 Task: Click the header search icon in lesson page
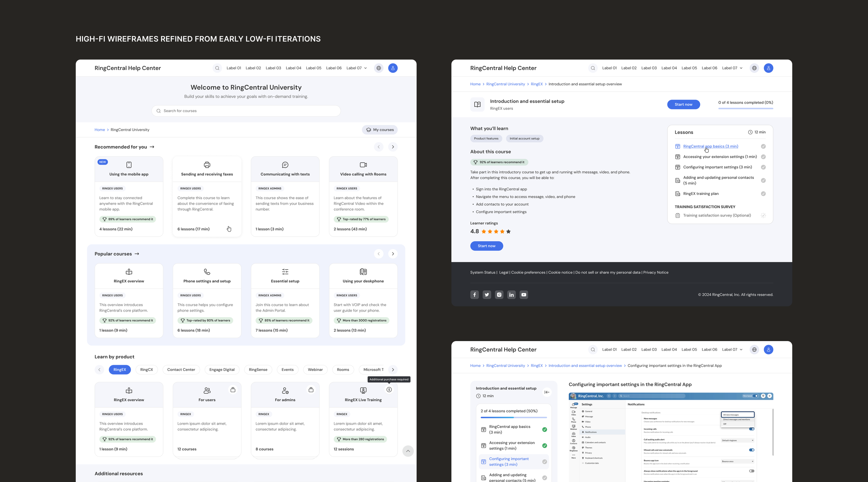(593, 349)
